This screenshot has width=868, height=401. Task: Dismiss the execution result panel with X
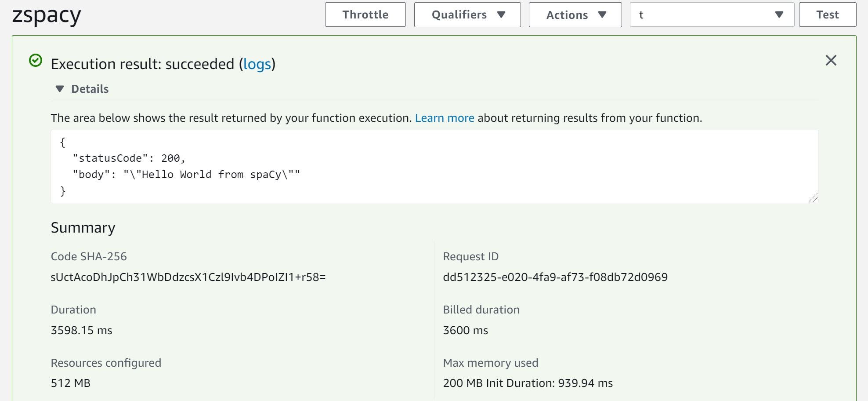click(x=831, y=60)
